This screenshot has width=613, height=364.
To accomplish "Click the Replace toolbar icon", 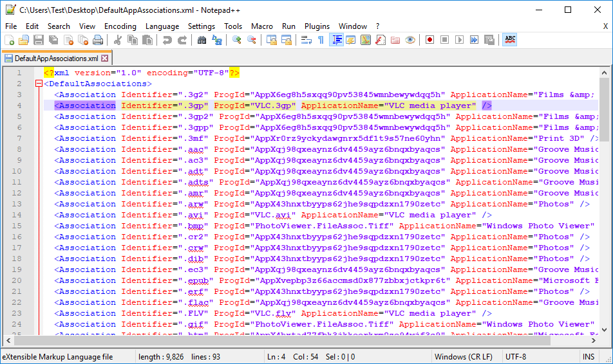I will (x=217, y=40).
